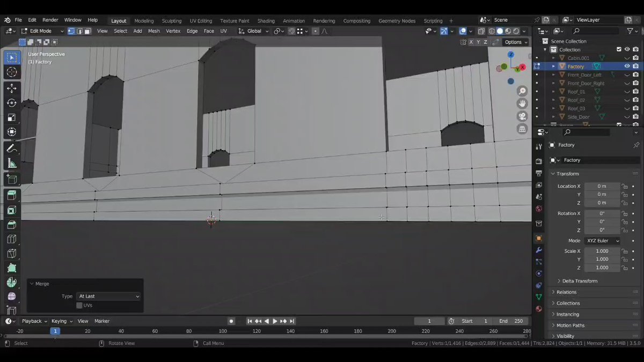Open the Merge Type dropdown
This screenshot has width=644, height=362.
[108, 296]
